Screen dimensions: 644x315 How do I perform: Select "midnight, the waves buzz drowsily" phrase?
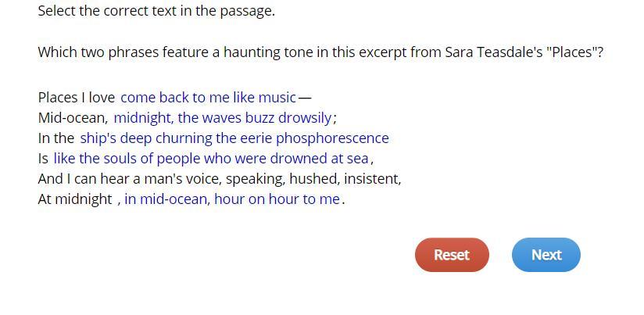click(223, 118)
